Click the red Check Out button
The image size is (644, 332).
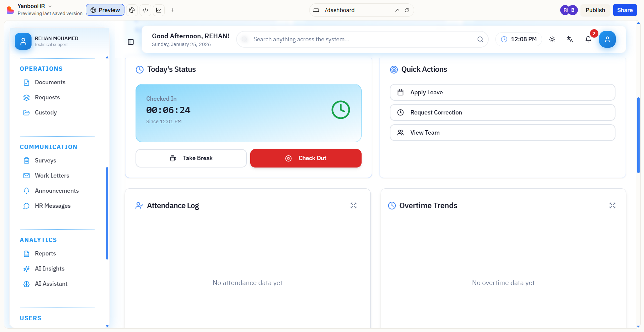[306, 158]
